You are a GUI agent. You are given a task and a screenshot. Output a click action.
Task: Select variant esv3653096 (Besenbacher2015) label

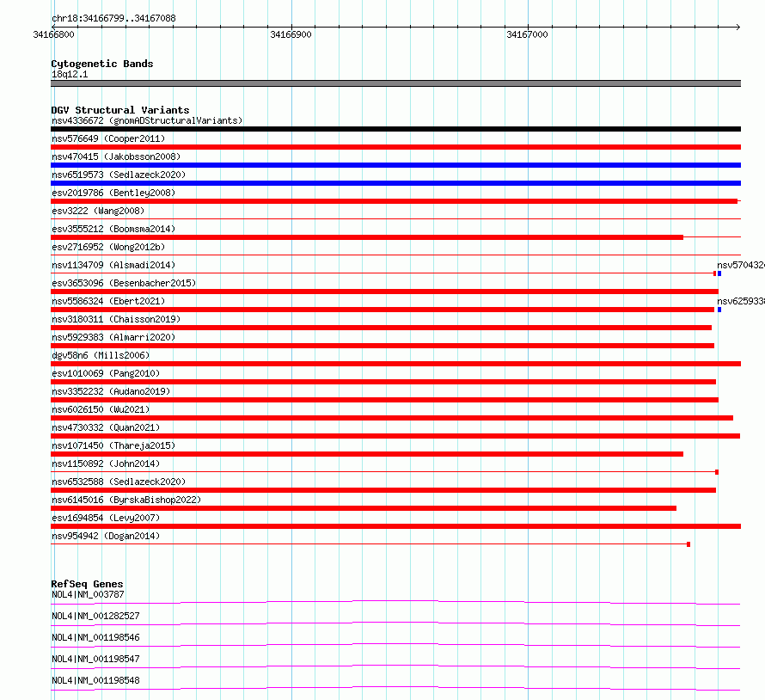[124, 283]
